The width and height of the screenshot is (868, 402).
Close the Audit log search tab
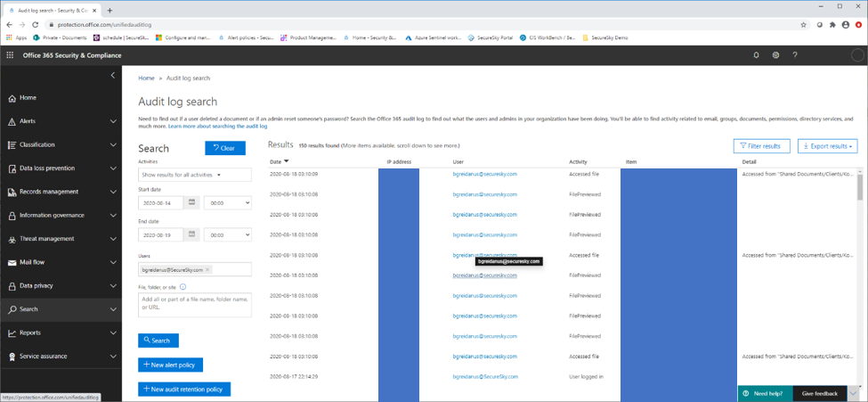pyautogui.click(x=94, y=10)
